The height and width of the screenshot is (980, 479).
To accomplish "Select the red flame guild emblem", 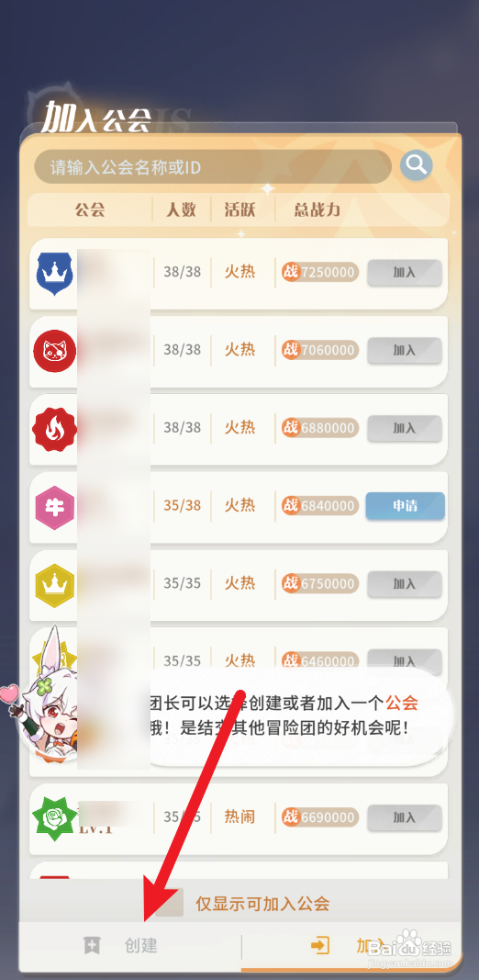I will pyautogui.click(x=55, y=429).
